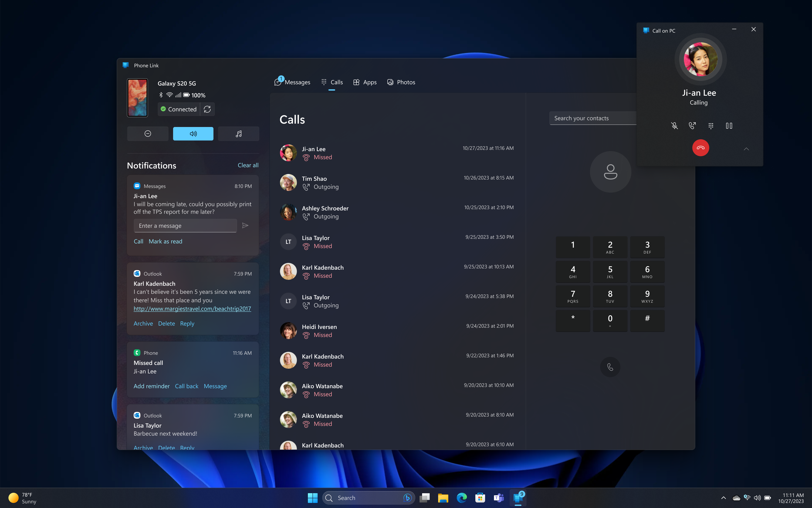Open the Apps tab
This screenshot has width=812, height=508.
365,82
